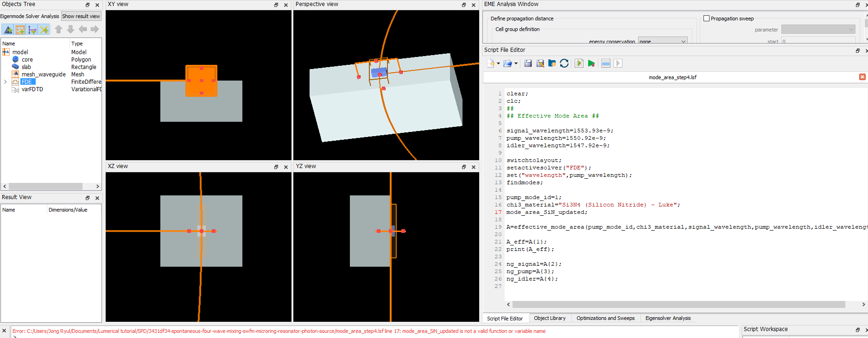Image resolution: width=868 pixels, height=338 pixels.
Task: Click Type column header in Objects Tree
Action: 77,44
